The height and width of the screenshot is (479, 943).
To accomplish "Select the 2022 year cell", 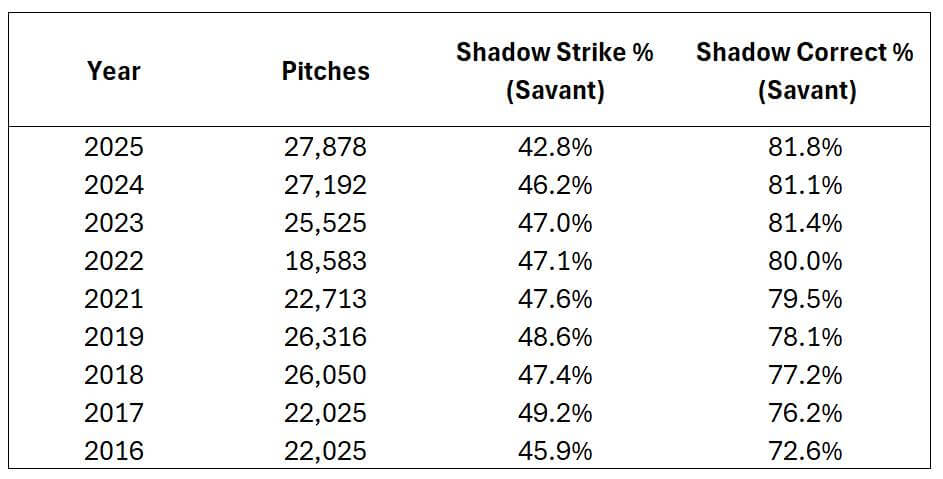I will [x=113, y=261].
